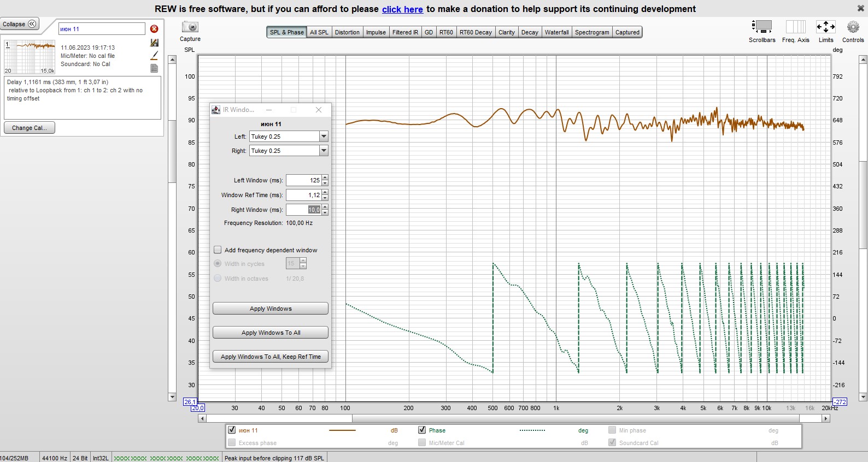
Task: Minimize the IR Windows dialog
Action: 269,110
